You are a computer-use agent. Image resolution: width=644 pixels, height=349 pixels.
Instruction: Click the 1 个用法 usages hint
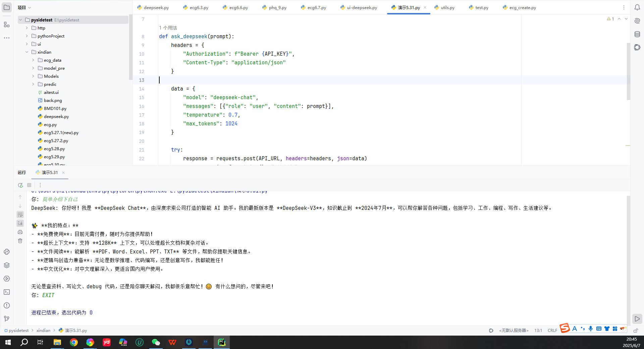pyautogui.click(x=168, y=28)
